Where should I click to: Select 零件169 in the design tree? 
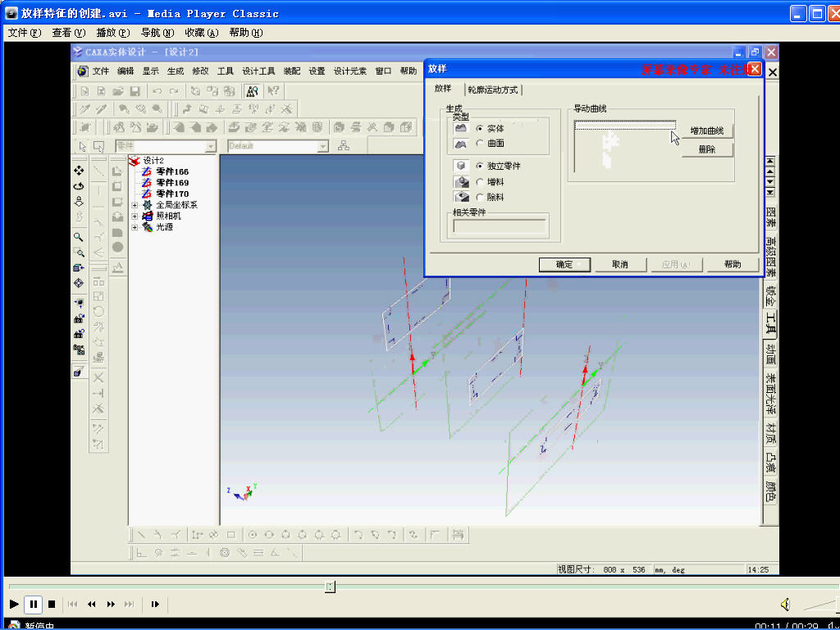172,183
